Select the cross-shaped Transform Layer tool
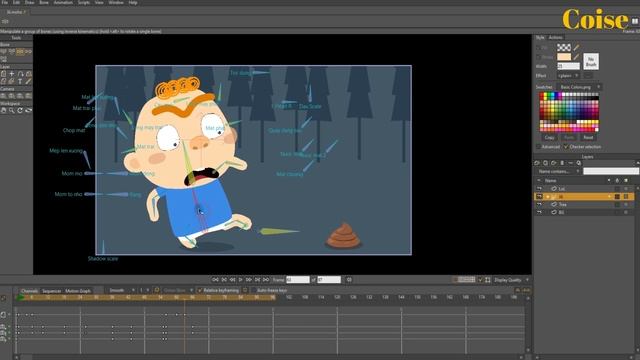This screenshot has width=640, height=360. coord(12,74)
